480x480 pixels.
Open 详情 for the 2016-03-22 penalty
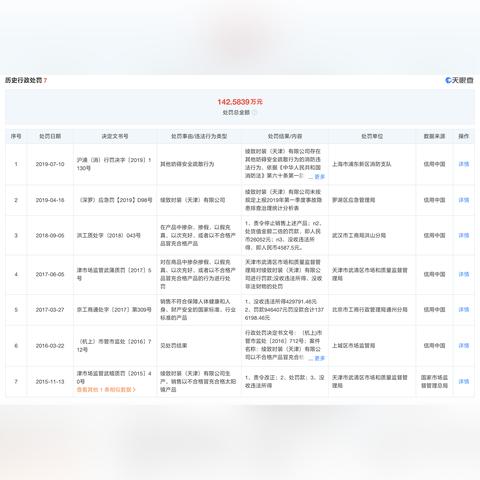point(464,346)
